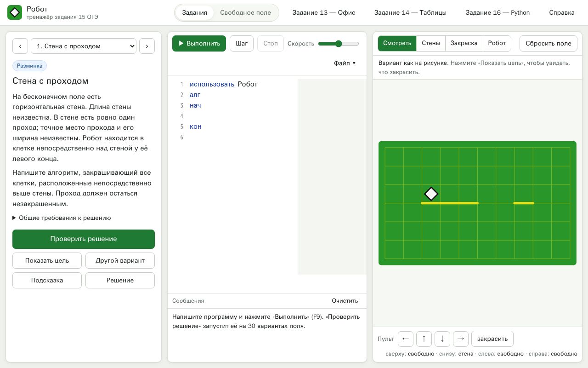
Task: Adjust the Скорость speed slider
Action: pyautogui.click(x=339, y=44)
